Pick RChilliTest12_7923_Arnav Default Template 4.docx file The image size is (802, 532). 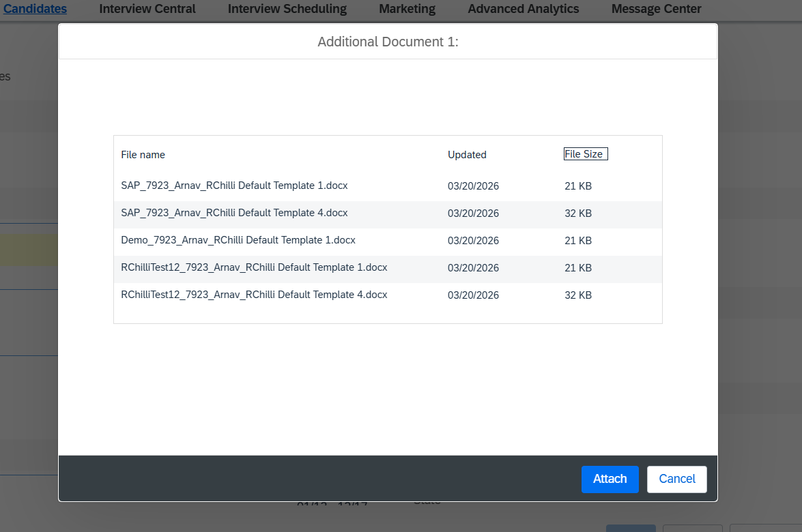click(254, 295)
